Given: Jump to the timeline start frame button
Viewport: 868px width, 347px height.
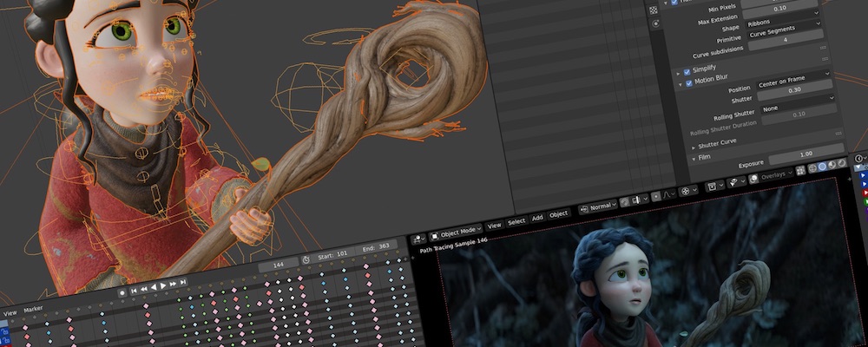Looking at the screenshot, I should click(134, 291).
